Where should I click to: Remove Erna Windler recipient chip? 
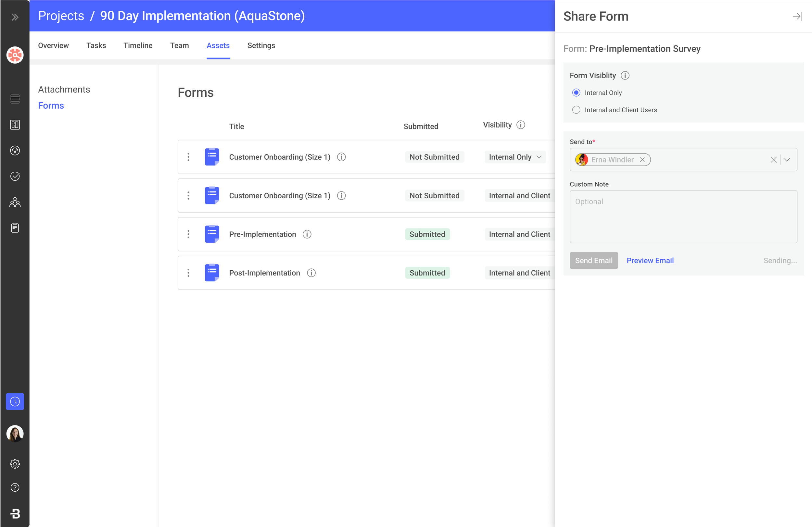[x=642, y=160]
